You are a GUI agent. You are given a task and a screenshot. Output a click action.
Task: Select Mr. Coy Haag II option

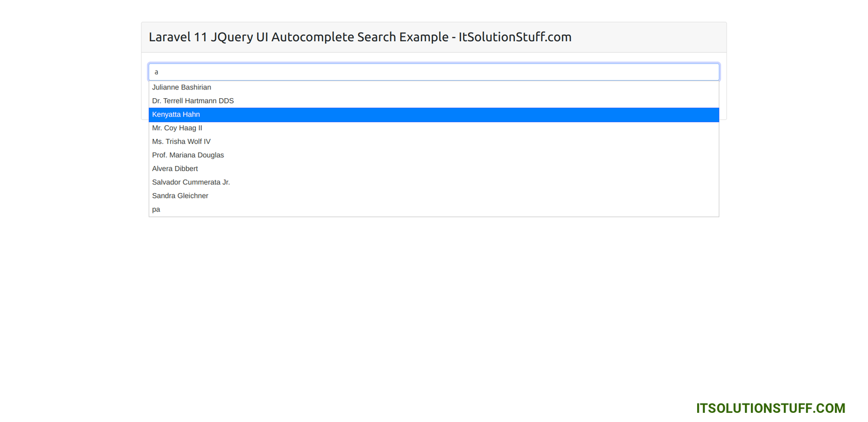(x=177, y=128)
